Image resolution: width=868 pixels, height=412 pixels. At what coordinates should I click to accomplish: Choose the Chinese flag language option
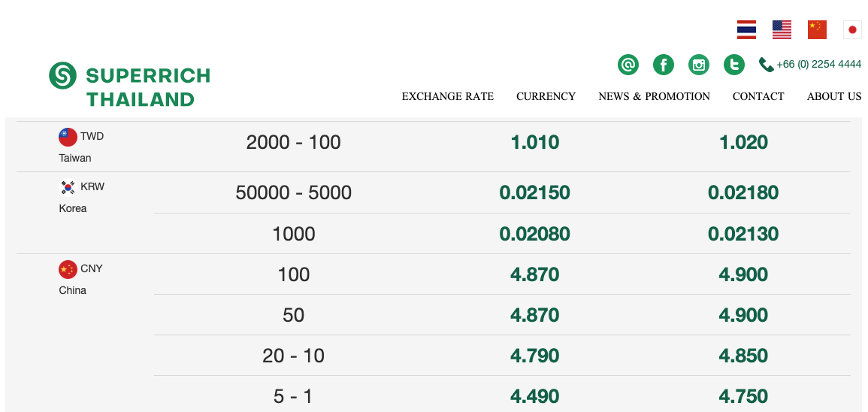click(817, 30)
